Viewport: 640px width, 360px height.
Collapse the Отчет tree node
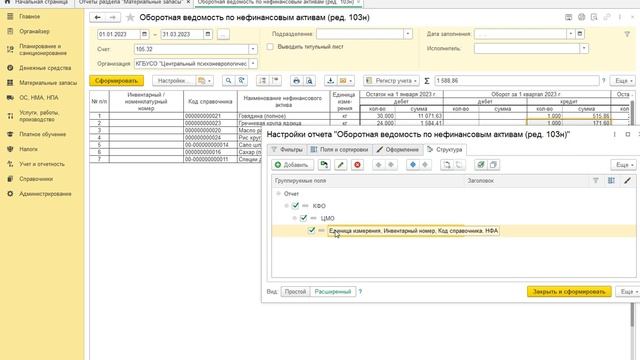(279, 193)
